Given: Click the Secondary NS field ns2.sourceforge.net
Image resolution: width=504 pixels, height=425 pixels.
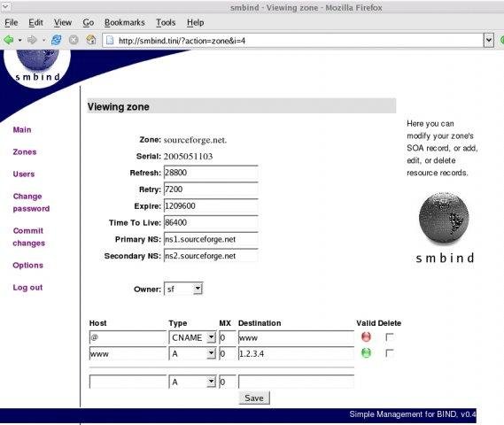Looking at the screenshot, I should click(211, 256).
